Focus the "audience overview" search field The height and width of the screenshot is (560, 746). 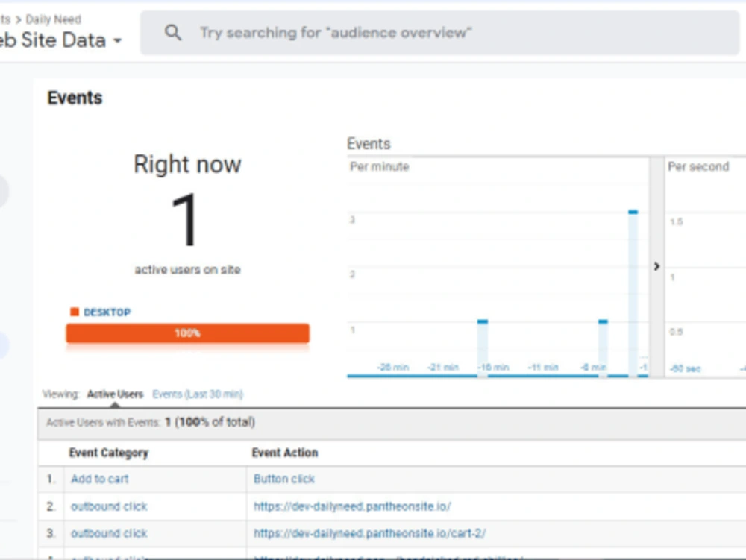[439, 33]
